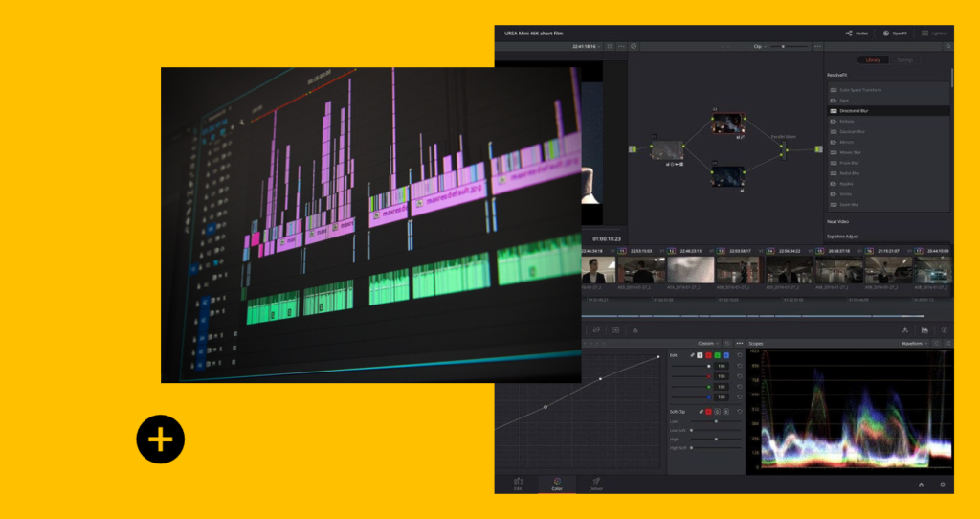
Task: Open the OpenFX panel
Action: coord(895,34)
